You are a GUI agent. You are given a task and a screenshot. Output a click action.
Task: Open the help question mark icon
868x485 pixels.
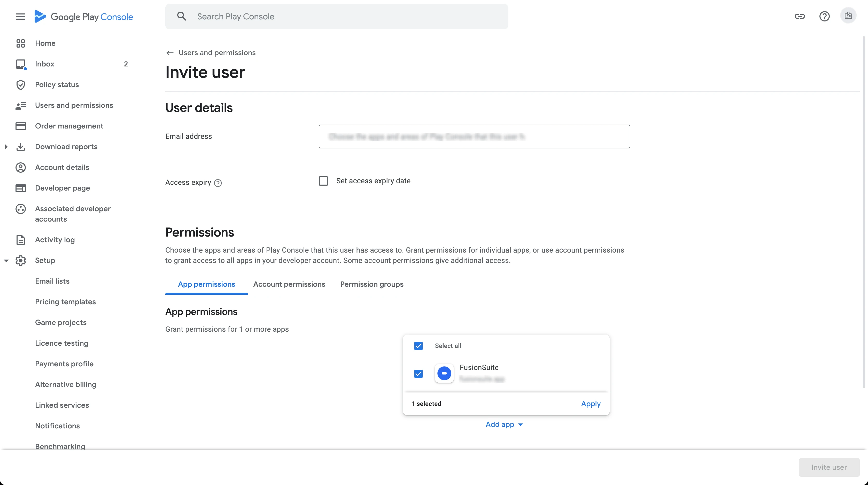click(x=824, y=16)
